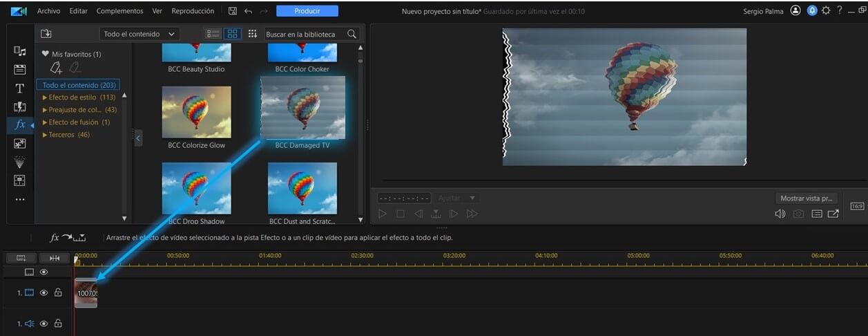The width and height of the screenshot is (868, 336).
Task: Click the 16:9 aspect ratio button
Action: (857, 206)
